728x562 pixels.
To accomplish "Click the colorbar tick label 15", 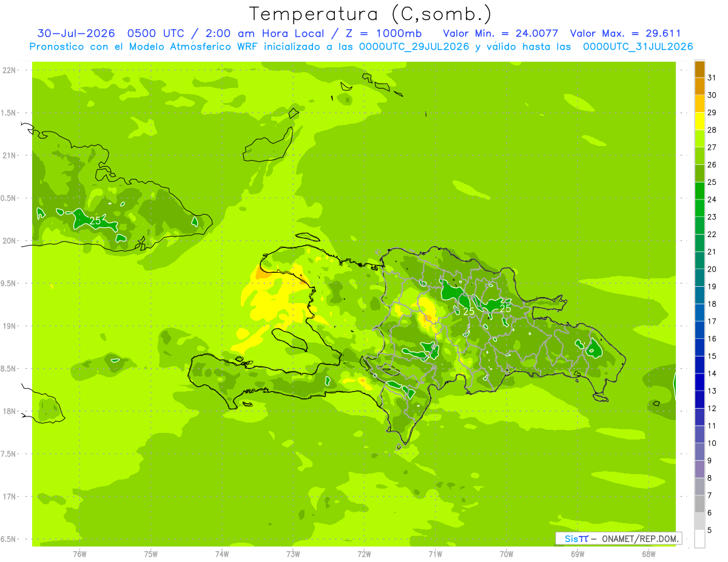I will click(712, 356).
